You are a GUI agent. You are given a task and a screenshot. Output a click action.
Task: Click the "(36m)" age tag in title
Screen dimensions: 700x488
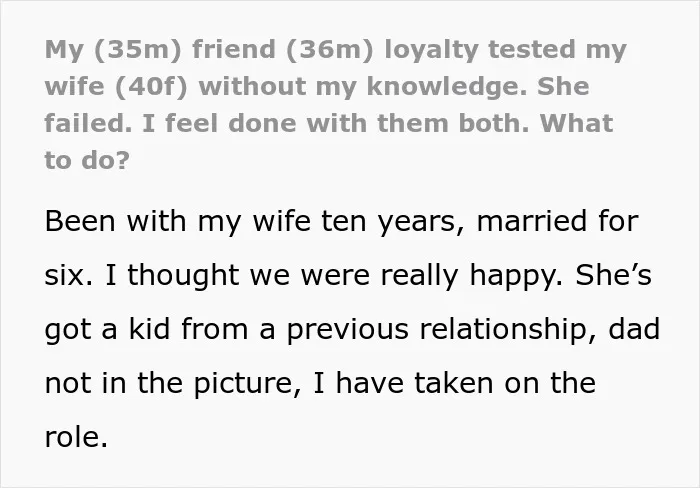[329, 50]
